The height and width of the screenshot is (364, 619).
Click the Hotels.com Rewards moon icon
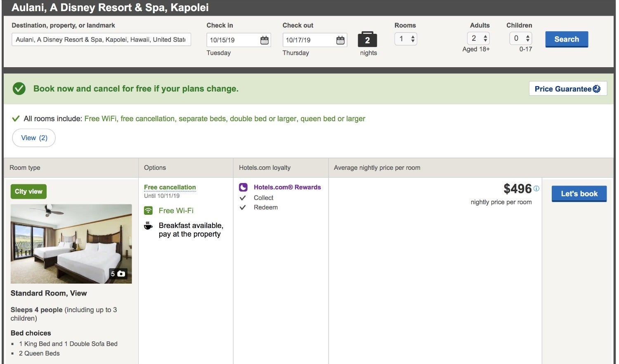[243, 187]
